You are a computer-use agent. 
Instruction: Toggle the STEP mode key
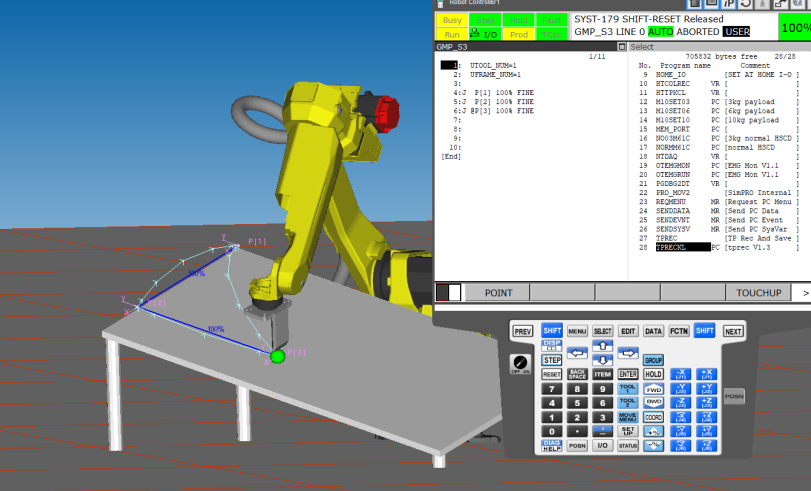pyautogui.click(x=551, y=359)
